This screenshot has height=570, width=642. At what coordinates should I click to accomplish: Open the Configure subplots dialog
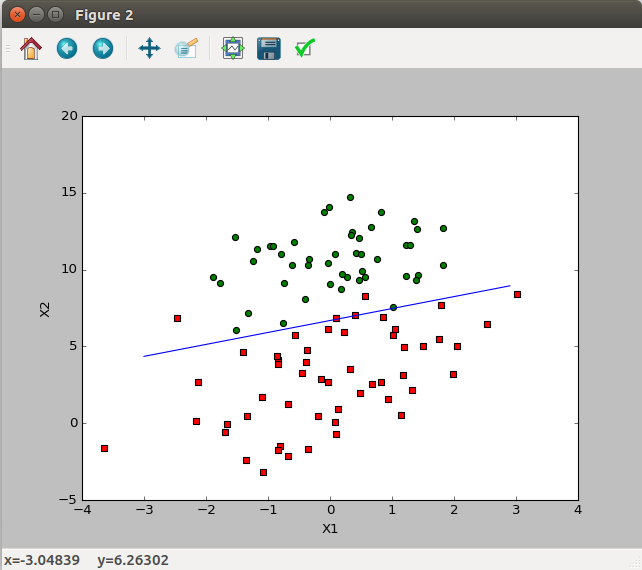click(x=233, y=48)
